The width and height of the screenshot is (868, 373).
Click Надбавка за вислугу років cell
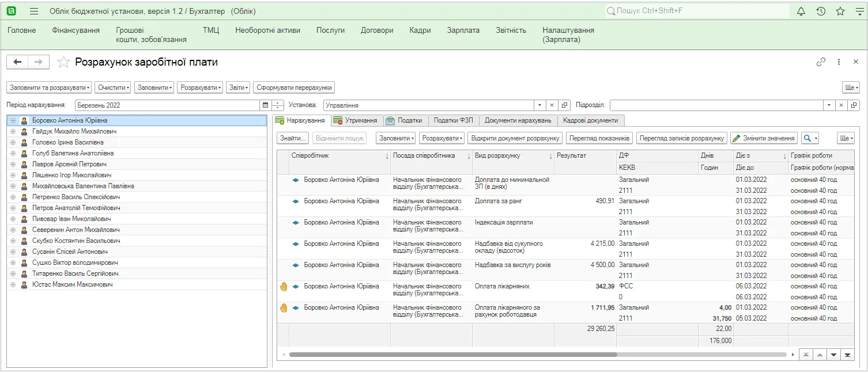coord(513,270)
